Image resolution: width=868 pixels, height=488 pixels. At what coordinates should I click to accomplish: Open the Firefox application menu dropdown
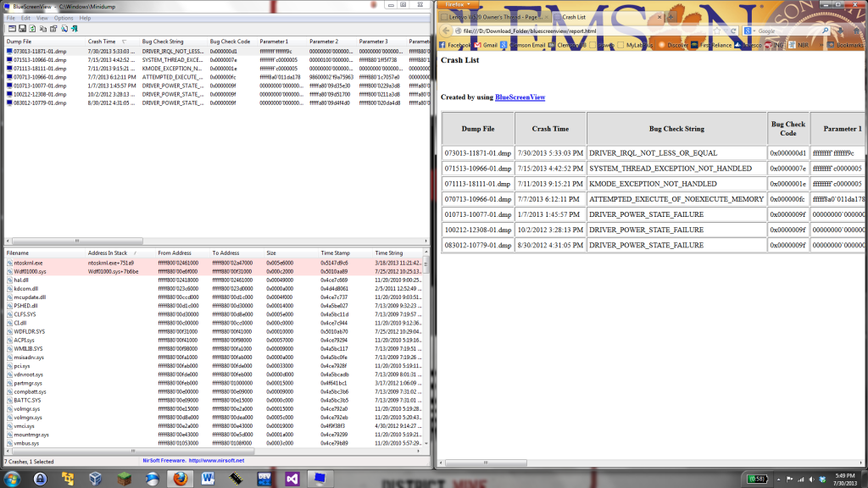click(x=457, y=4)
